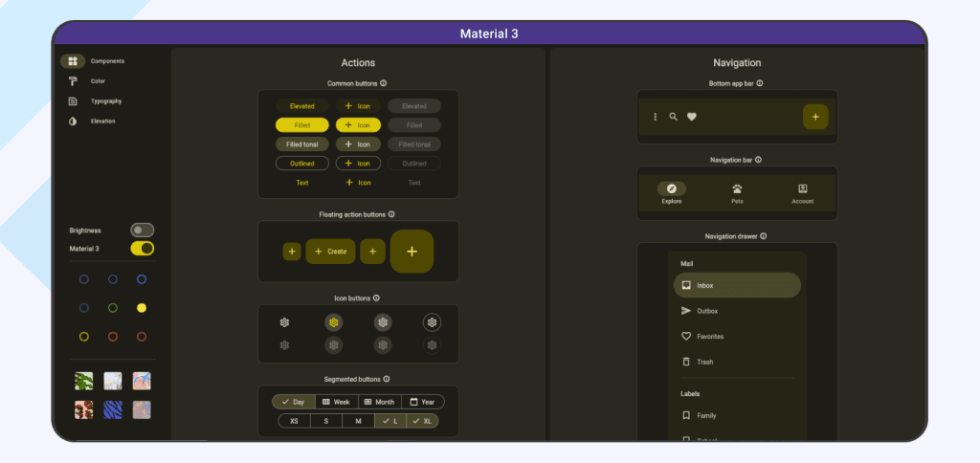Click the plus FAB in bottom app bar

[x=815, y=117]
